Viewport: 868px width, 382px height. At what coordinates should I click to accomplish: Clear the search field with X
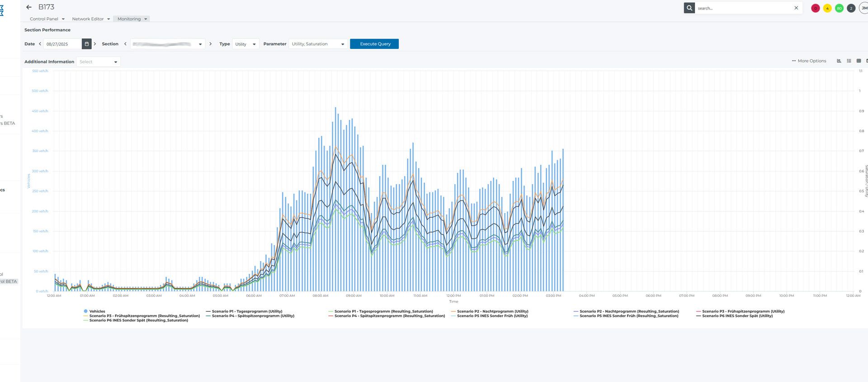pos(796,8)
